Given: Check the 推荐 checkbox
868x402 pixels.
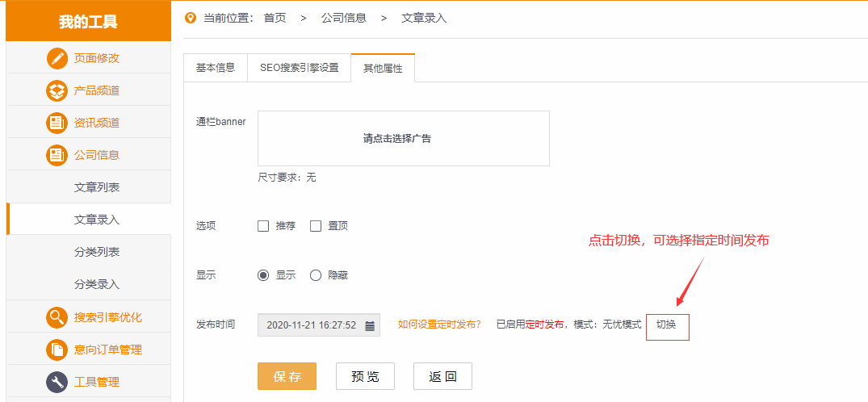Looking at the screenshot, I should click(x=263, y=226).
